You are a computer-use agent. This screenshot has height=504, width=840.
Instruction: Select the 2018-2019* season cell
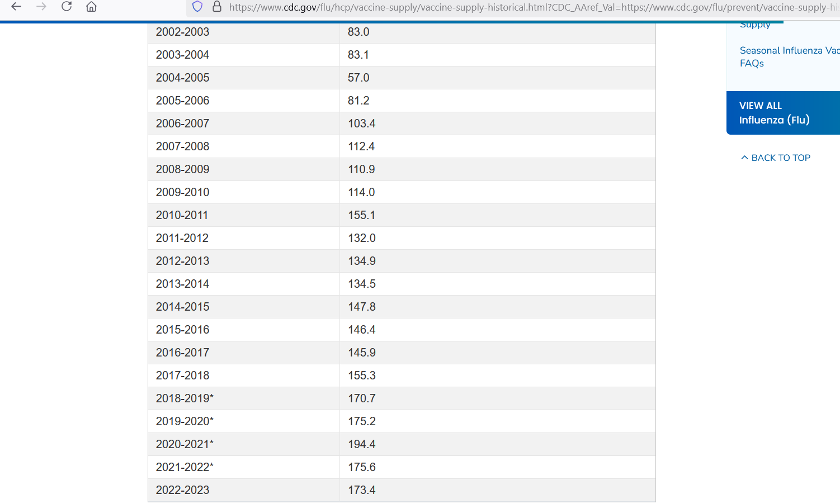(x=244, y=398)
